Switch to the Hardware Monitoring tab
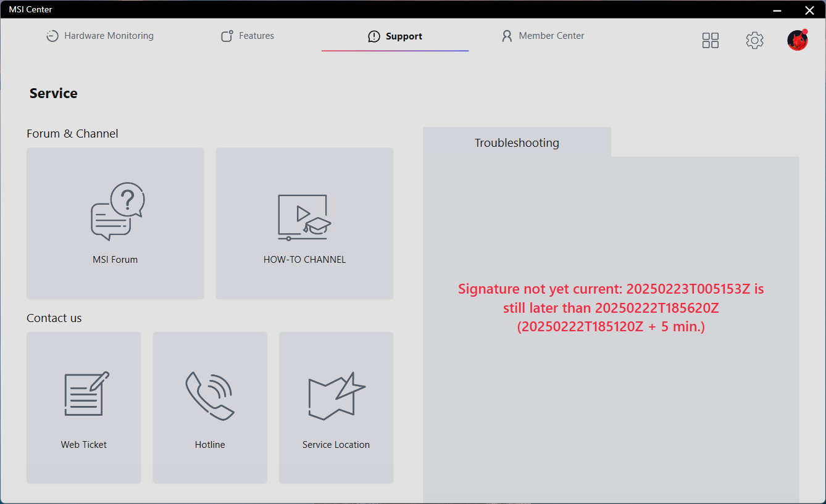The height and width of the screenshot is (504, 826). click(100, 36)
